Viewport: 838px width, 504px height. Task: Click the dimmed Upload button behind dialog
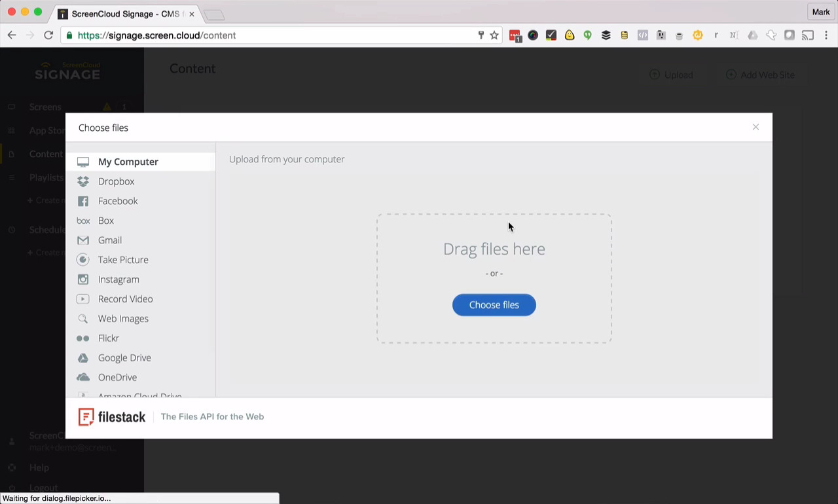tap(671, 75)
